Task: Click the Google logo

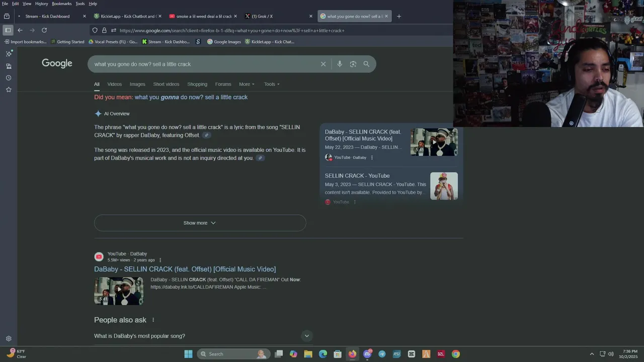Action: pos(57,63)
